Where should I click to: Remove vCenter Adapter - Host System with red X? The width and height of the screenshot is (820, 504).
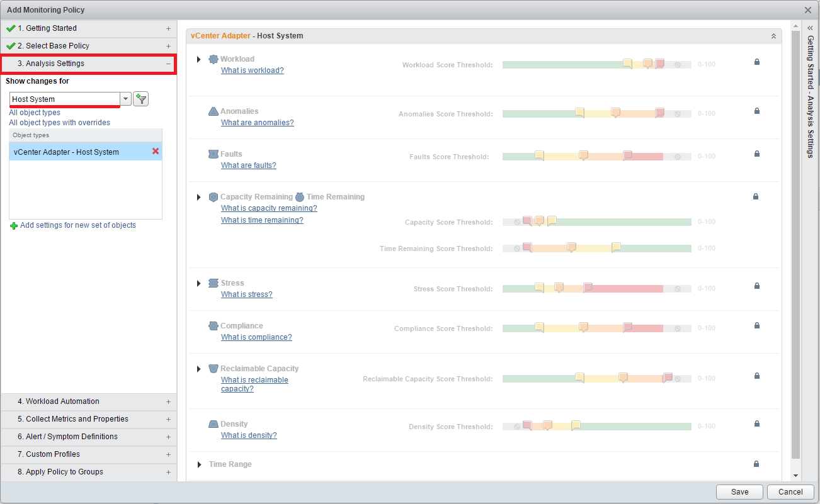click(x=156, y=151)
